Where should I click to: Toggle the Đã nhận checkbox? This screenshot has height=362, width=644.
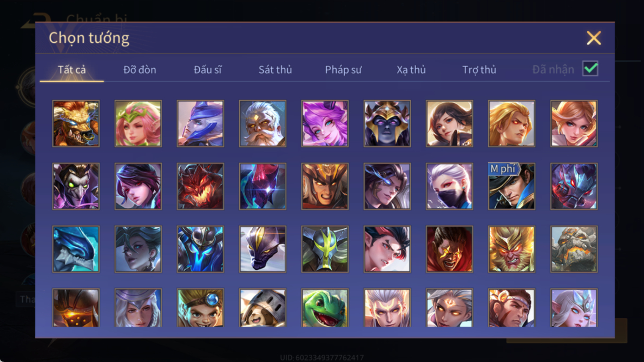pyautogui.click(x=590, y=69)
